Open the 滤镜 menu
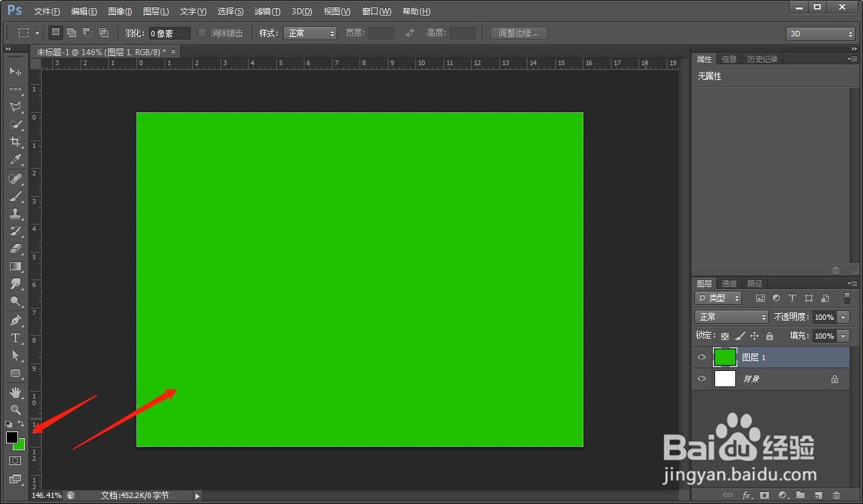Viewport: 863px width, 504px height. [x=268, y=11]
